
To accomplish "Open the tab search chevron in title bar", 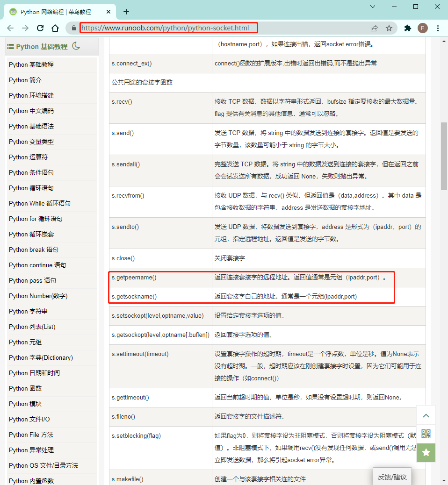I will pyautogui.click(x=373, y=7).
